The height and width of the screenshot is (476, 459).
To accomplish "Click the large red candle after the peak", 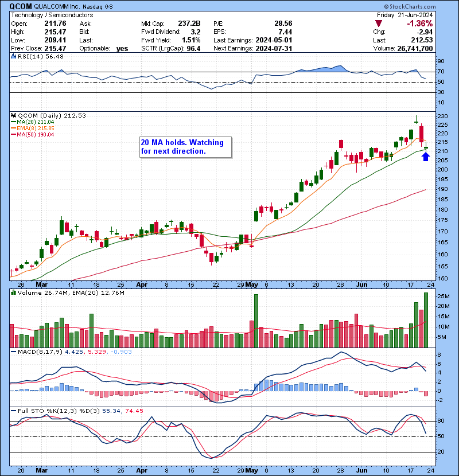I will 421,135.
